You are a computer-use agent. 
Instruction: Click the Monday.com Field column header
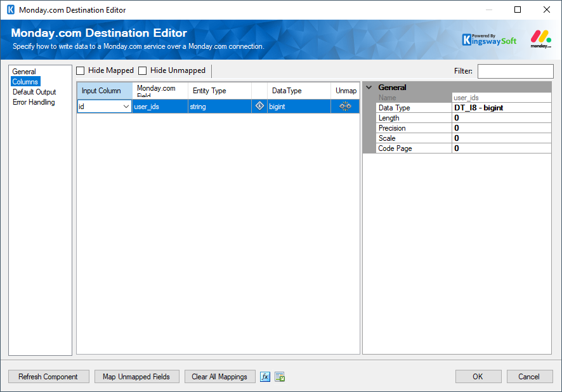click(160, 91)
